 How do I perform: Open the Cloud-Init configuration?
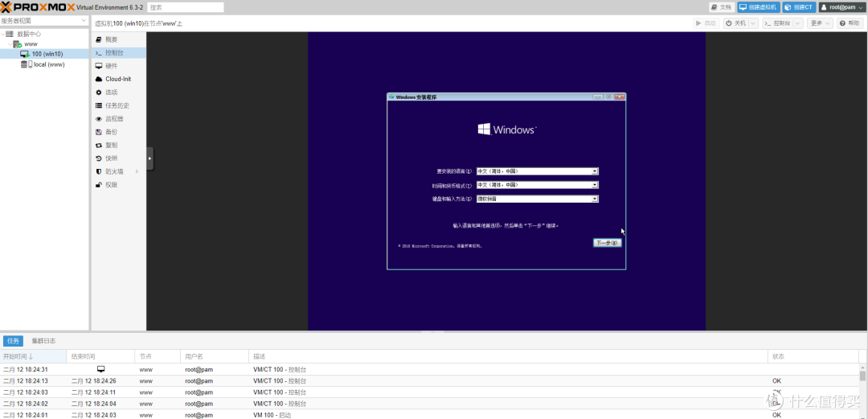pos(117,79)
